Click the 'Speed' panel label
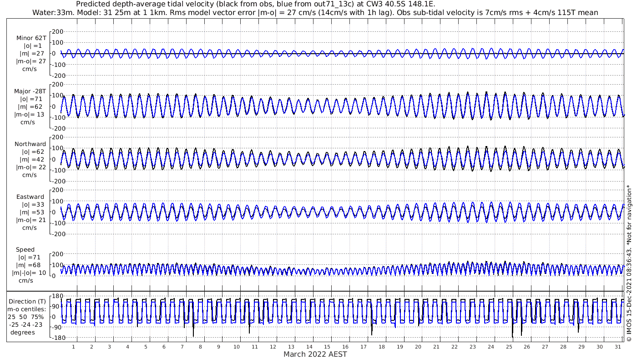 [x=25, y=250]
